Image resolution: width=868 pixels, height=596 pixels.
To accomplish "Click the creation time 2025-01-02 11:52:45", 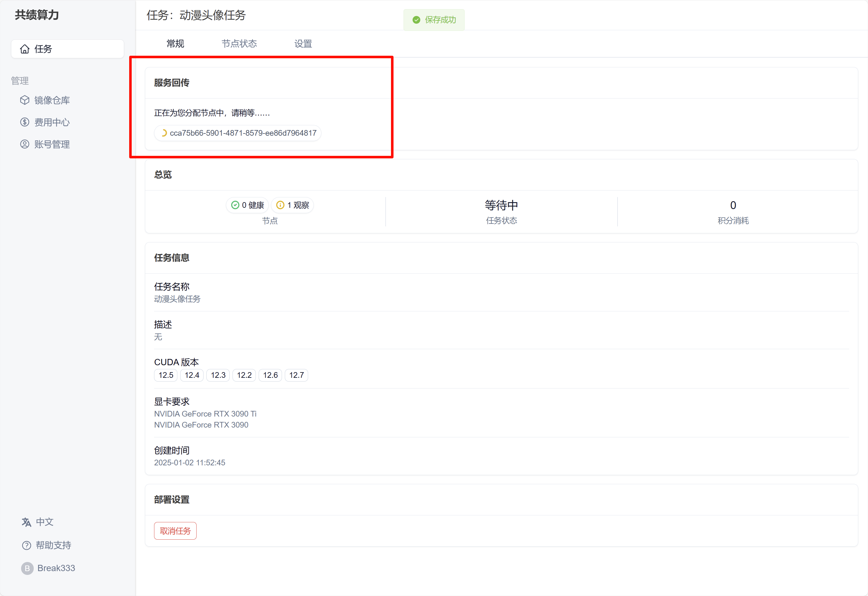I will tap(189, 462).
